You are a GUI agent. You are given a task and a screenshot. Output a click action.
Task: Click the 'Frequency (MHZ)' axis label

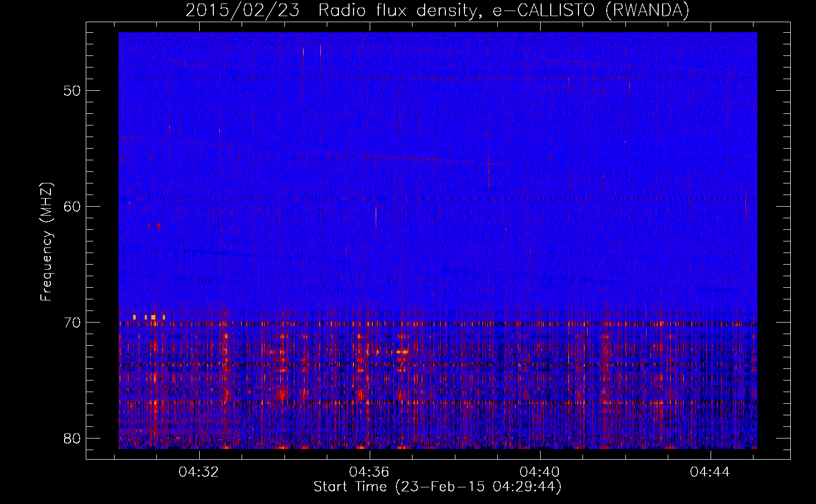pos(46,241)
